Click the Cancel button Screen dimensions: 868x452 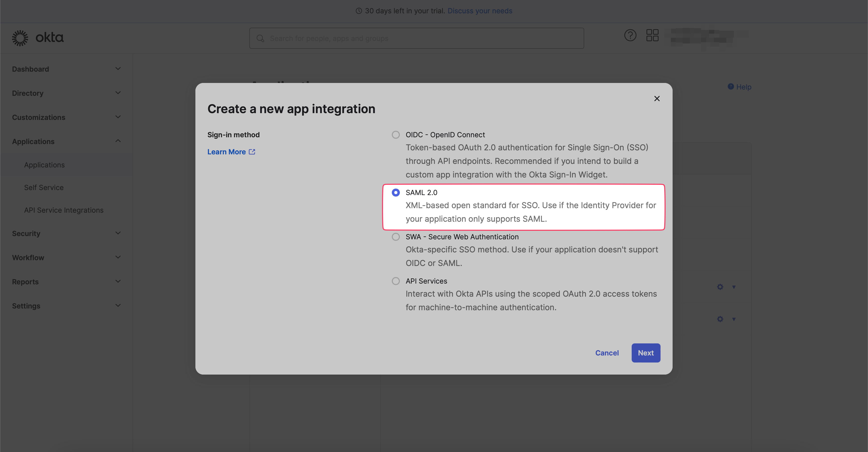(607, 353)
